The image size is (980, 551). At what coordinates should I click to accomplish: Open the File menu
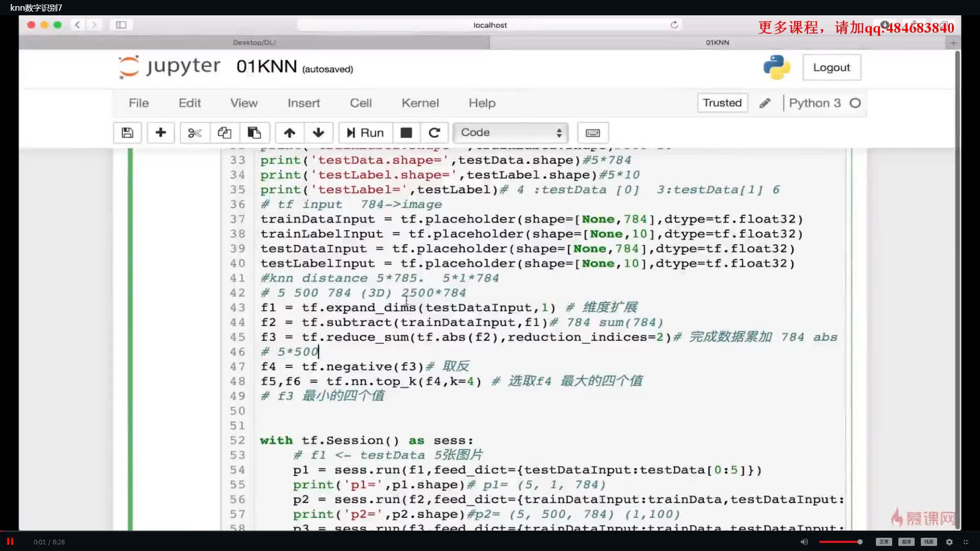tap(139, 103)
